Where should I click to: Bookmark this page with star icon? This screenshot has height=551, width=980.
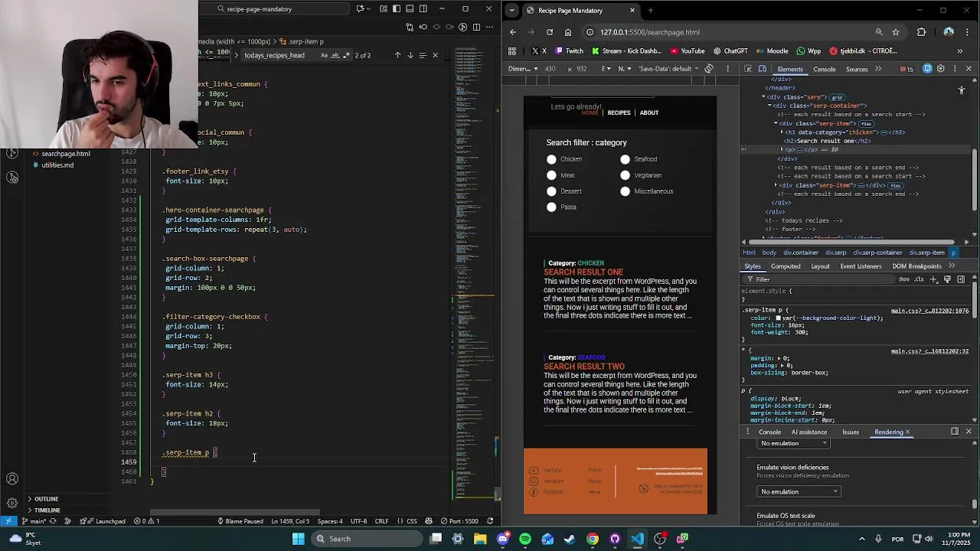coord(896,32)
